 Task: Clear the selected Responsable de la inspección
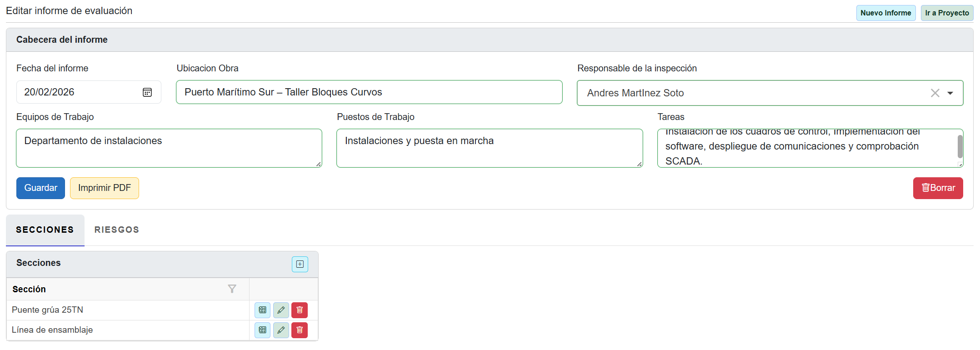tap(935, 93)
